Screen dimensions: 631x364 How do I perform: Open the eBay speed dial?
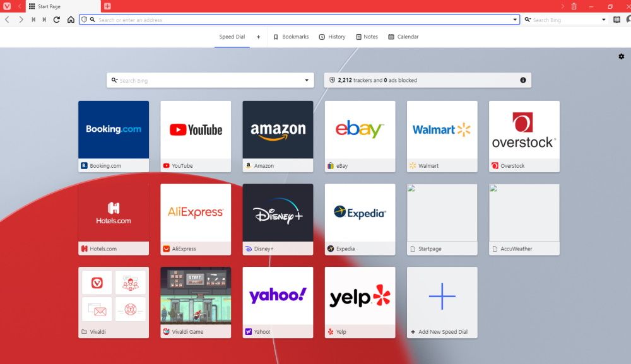pos(360,136)
